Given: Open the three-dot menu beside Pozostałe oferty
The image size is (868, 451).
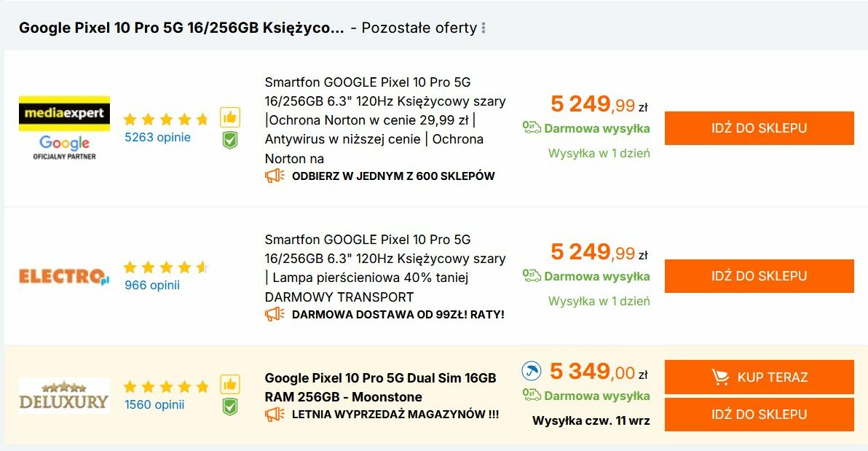Looking at the screenshot, I should click(484, 28).
